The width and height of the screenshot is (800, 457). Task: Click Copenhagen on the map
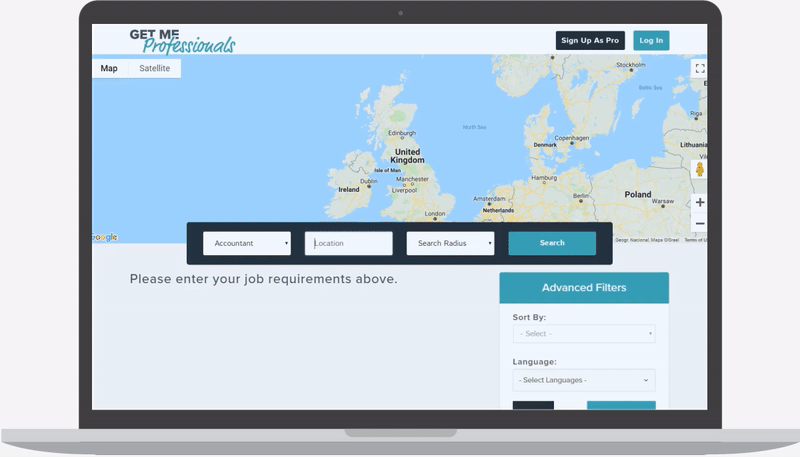coord(571,138)
